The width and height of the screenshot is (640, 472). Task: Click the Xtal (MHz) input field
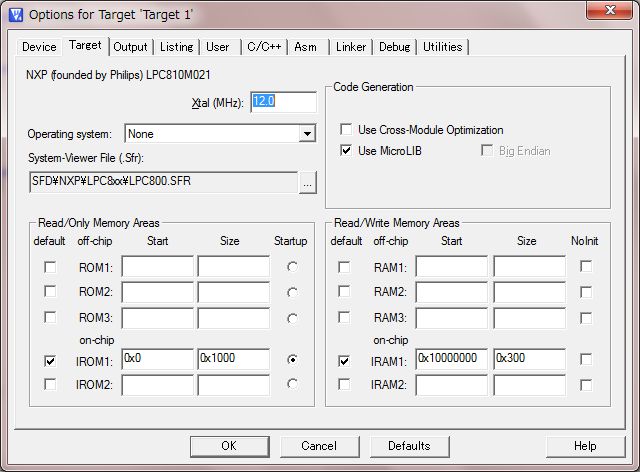point(283,102)
